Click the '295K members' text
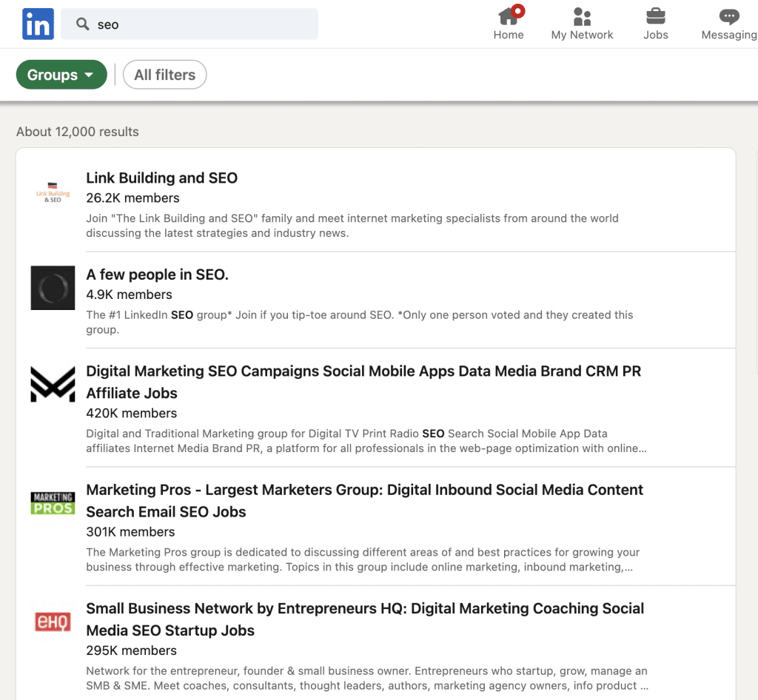The width and height of the screenshot is (758, 700). (132, 650)
